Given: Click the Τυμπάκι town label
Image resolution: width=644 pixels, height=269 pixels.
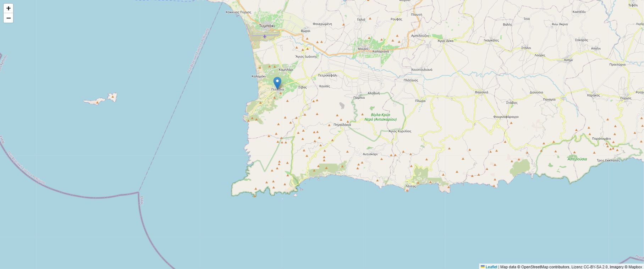Looking at the screenshot, I should tap(267, 26).
